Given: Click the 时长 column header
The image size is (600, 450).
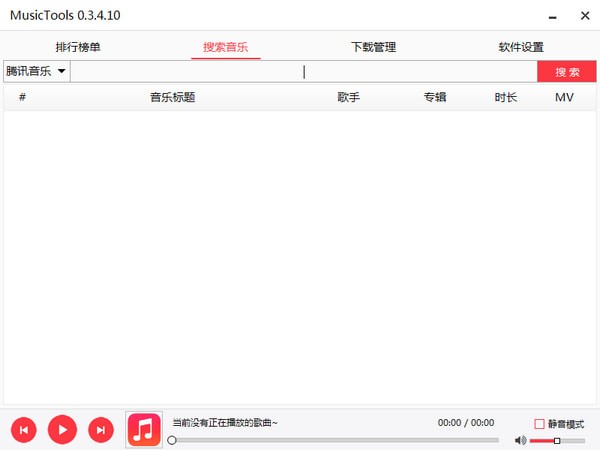Looking at the screenshot, I should coord(506,98).
